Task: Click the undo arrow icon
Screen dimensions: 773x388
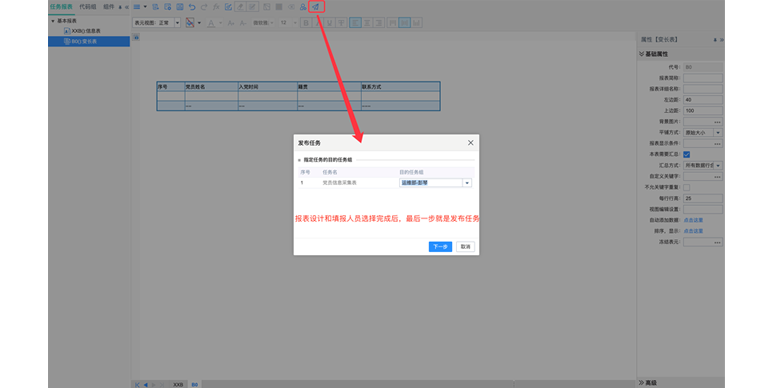Action: [x=192, y=7]
